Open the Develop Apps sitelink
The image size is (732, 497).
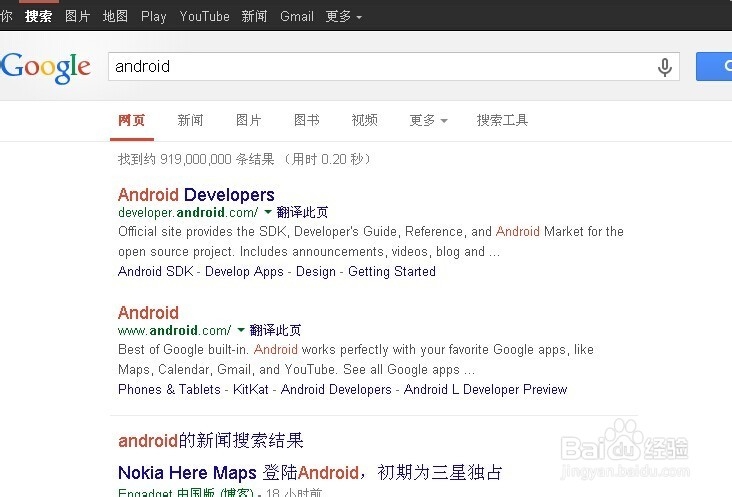(x=244, y=272)
